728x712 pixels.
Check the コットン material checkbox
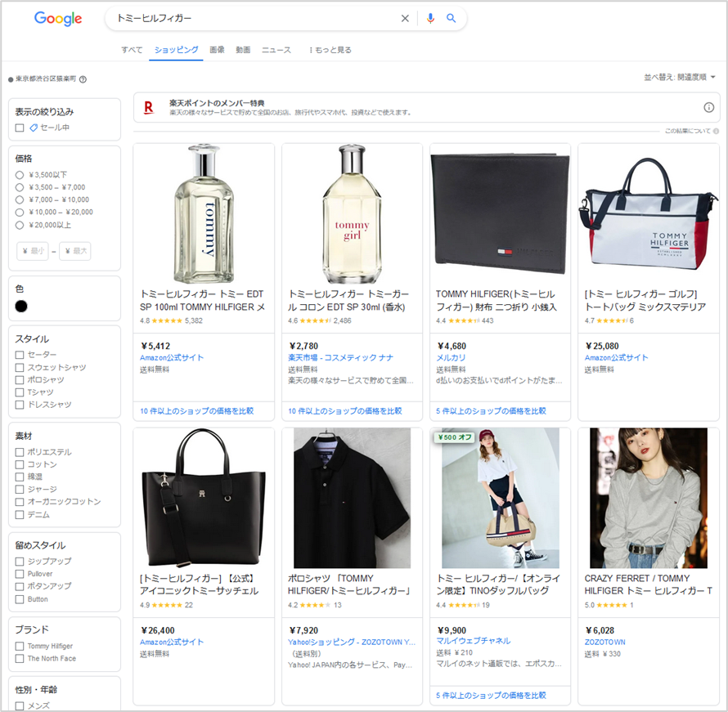pyautogui.click(x=20, y=464)
